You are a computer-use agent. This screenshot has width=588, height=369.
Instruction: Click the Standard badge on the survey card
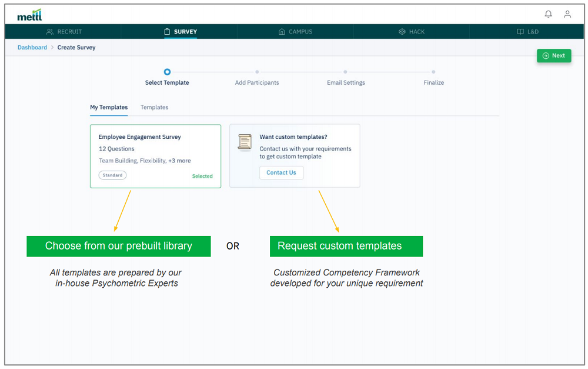pos(112,175)
